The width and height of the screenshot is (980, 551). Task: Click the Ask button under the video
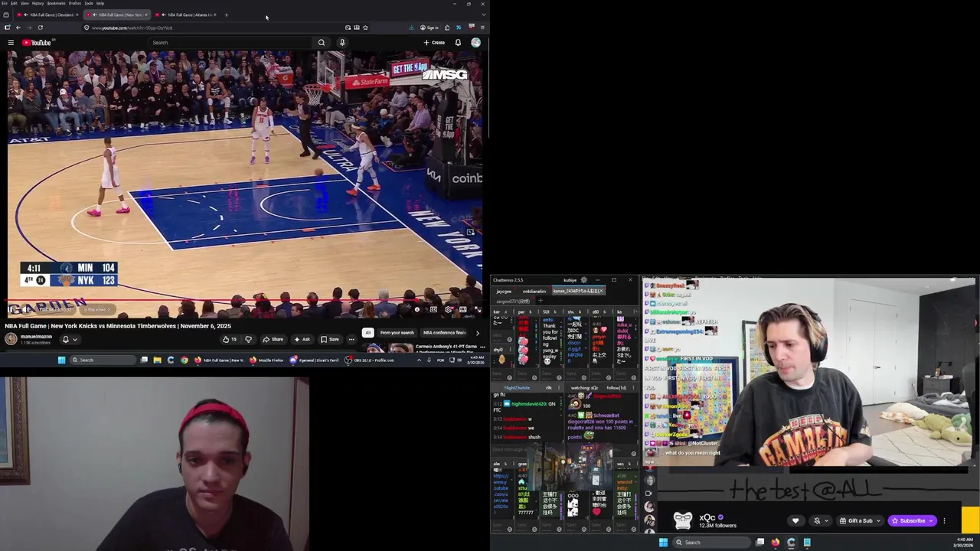(302, 339)
